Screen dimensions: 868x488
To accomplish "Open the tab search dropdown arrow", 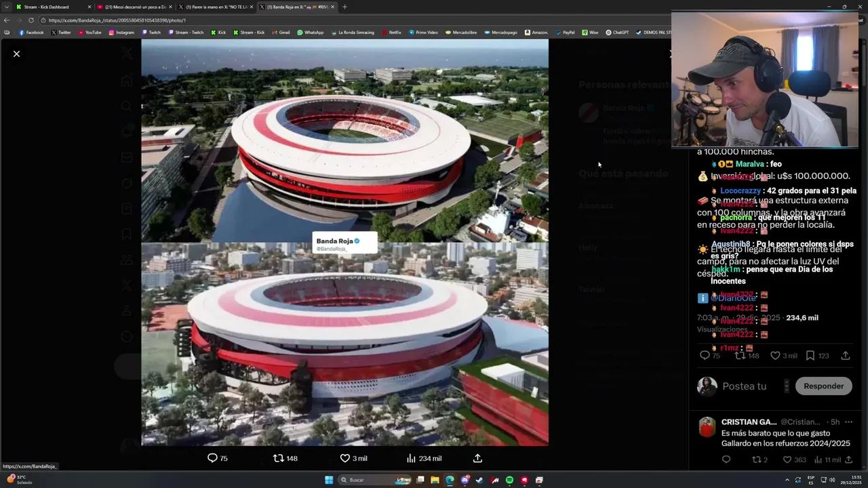I will tap(6, 7).
